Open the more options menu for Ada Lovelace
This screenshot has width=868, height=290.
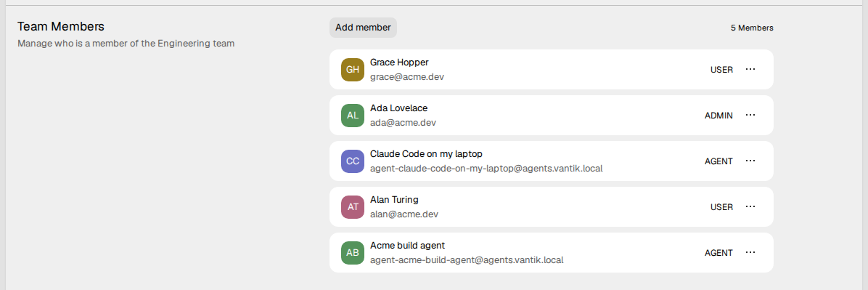tap(750, 116)
